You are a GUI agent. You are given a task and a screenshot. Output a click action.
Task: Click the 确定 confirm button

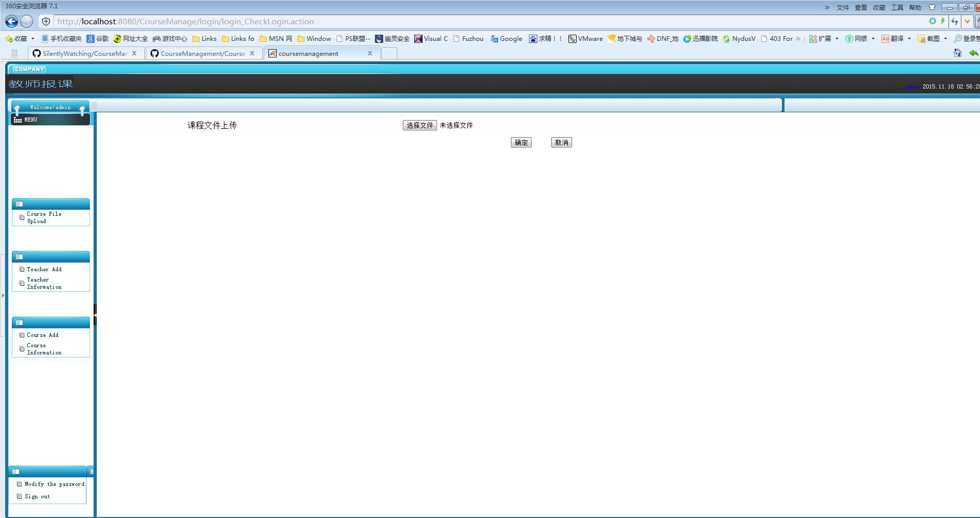(x=521, y=142)
